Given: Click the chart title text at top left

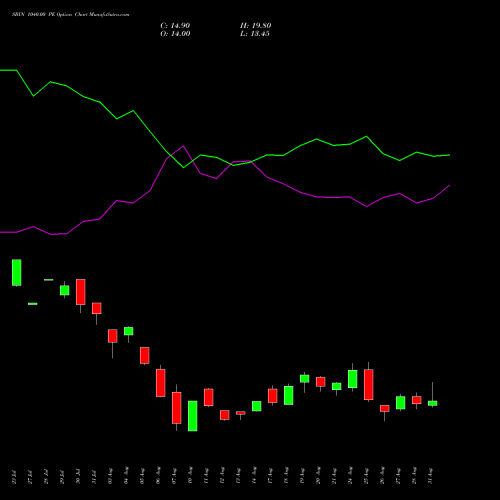Looking at the screenshot, I should (70, 14).
